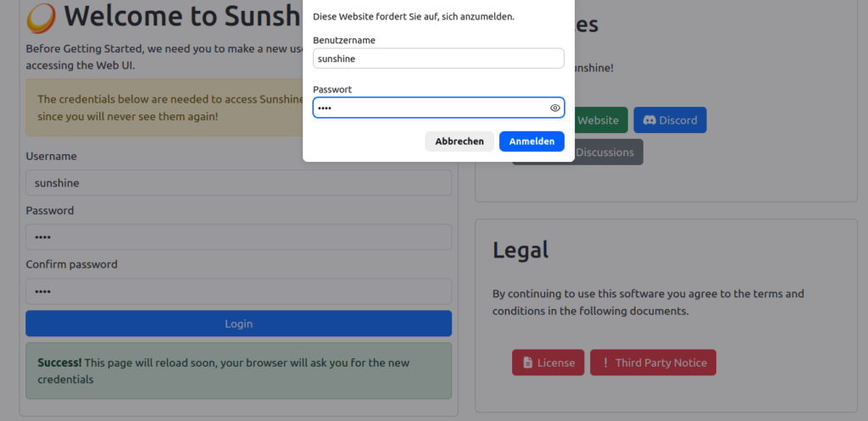Open the Third Party Notice button
The image size is (868, 421).
654,363
